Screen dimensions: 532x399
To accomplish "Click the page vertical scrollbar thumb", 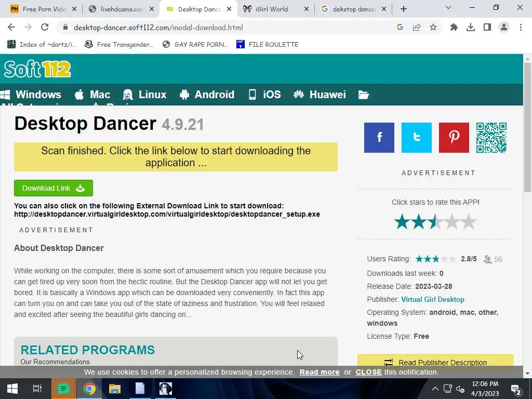I will tap(528, 127).
